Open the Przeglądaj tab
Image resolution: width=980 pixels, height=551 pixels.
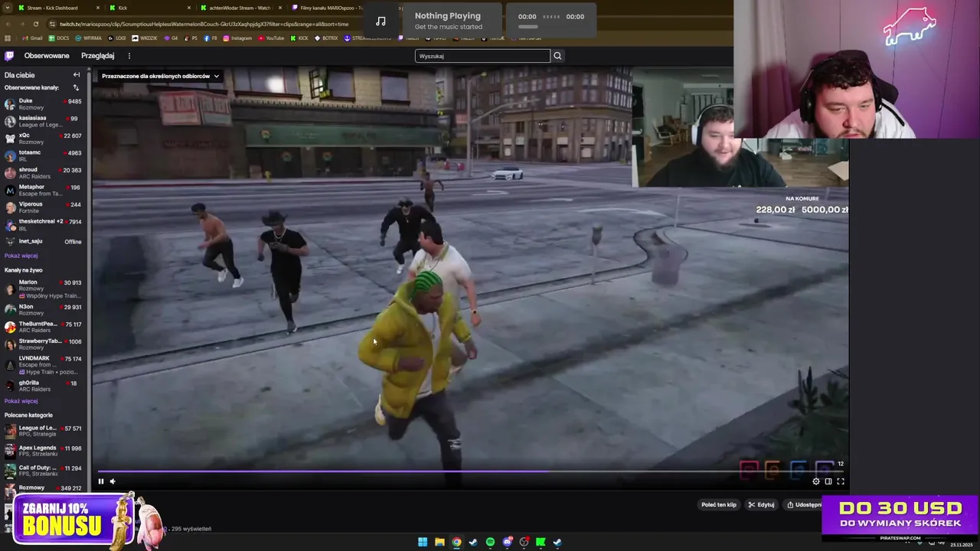pos(97,56)
